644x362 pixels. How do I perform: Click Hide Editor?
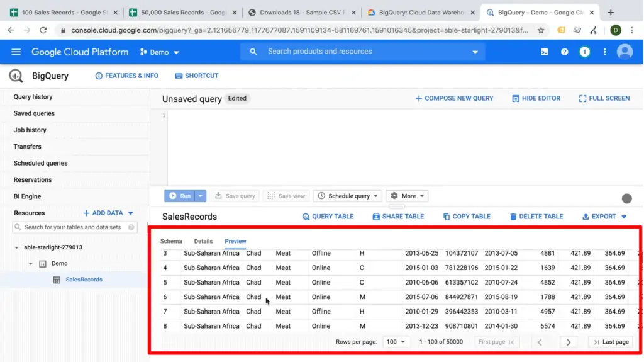536,98
